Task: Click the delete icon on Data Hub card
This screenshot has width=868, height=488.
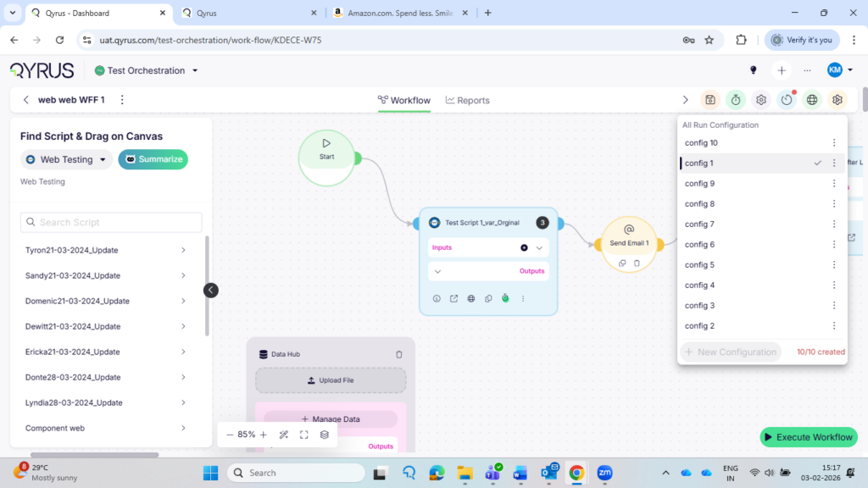Action: (398, 354)
